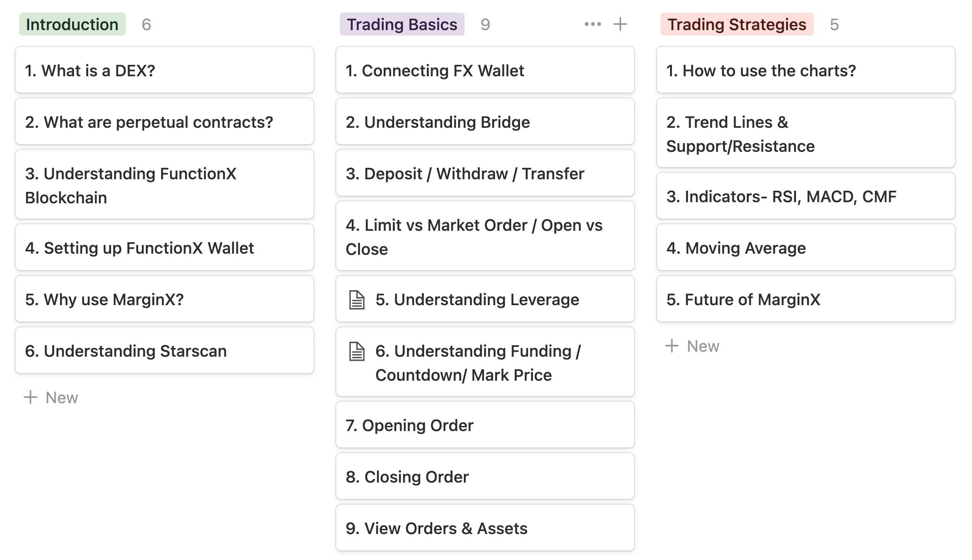The width and height of the screenshot is (972, 560).
Task: Select the red Trading Strategies group label
Action: 736,24
